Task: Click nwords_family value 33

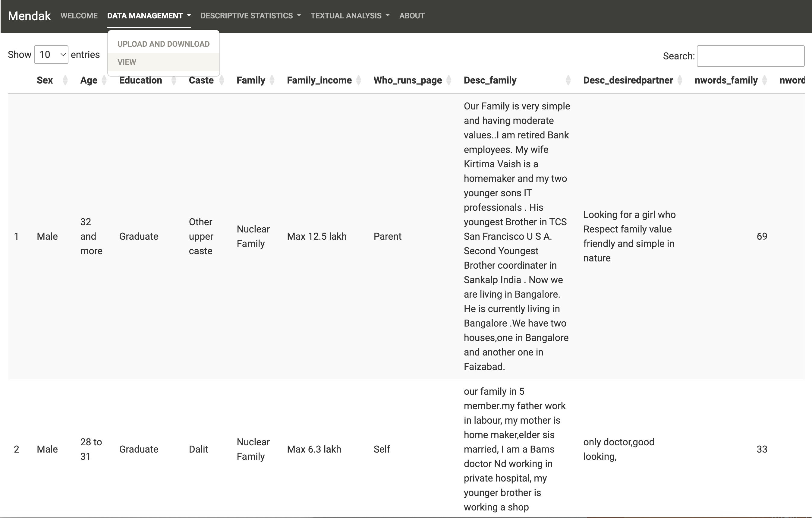Action: coord(762,449)
